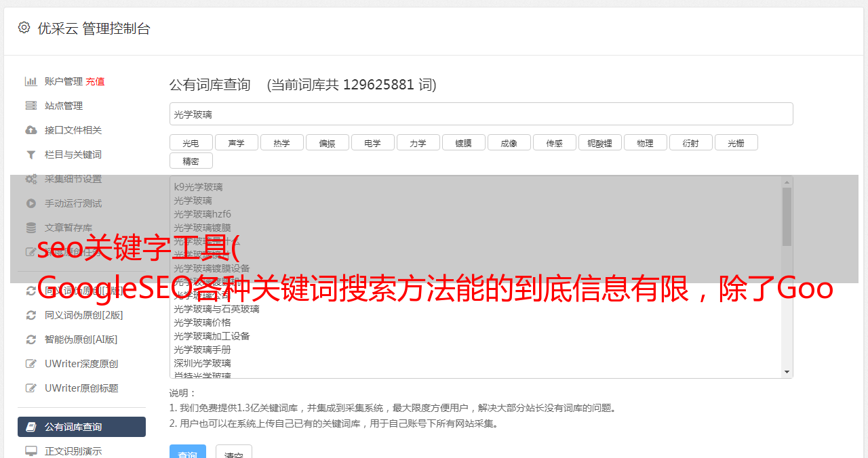
Task: Focus the keyword search field containing 光学玻璃
Action: tap(481, 114)
